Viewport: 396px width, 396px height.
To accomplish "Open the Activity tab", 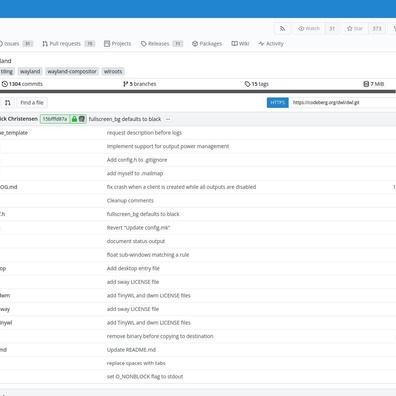I will click(x=271, y=44).
